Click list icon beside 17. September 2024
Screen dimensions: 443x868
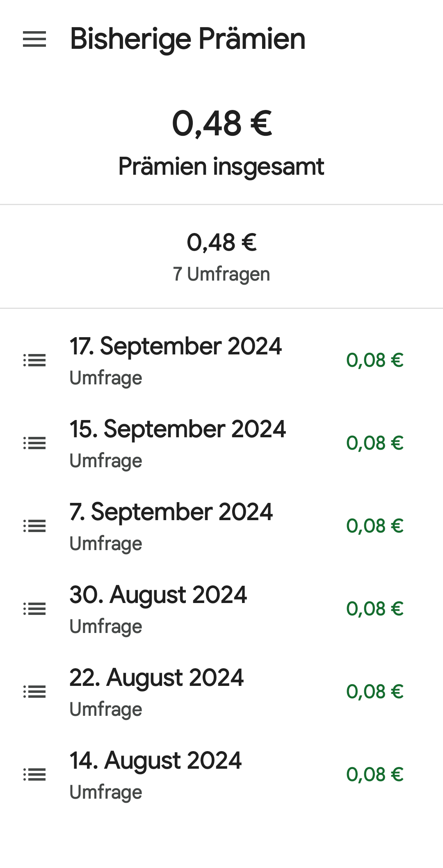34,360
